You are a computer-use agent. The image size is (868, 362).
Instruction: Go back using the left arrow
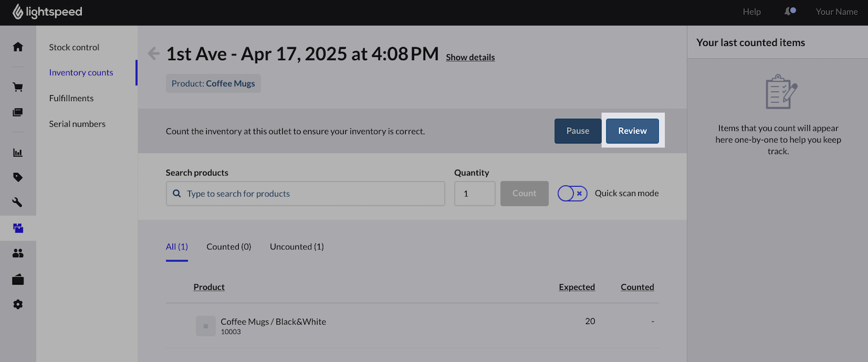click(154, 54)
